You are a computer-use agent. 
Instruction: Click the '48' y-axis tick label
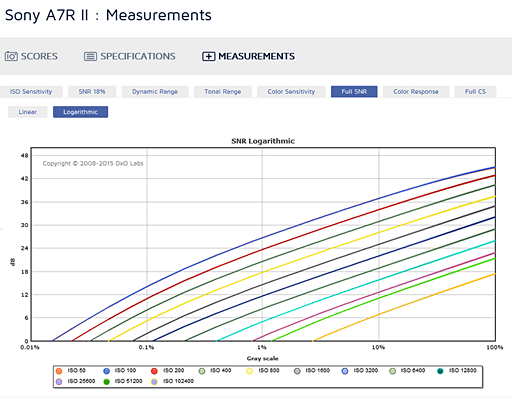[25, 156]
